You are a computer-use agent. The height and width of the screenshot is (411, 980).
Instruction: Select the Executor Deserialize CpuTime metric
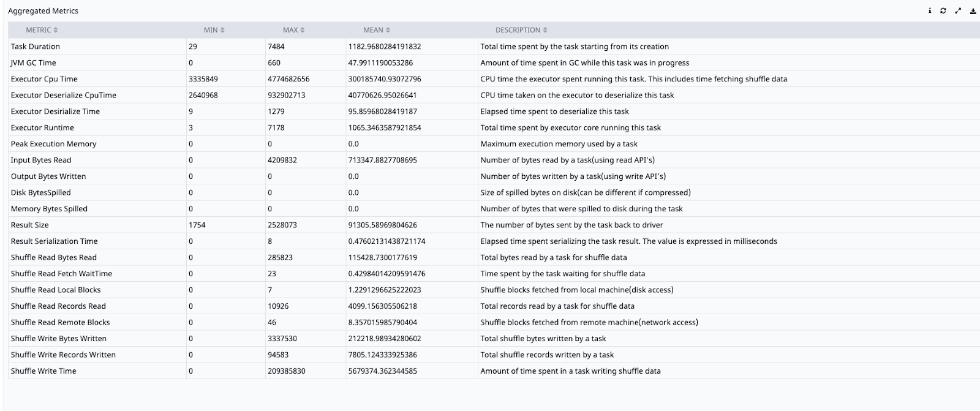coord(63,95)
